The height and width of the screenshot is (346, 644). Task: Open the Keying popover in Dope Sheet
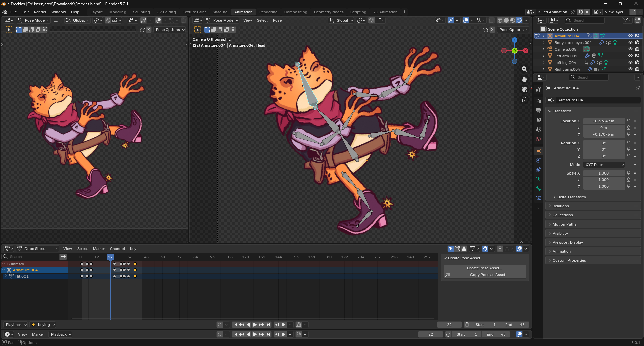point(43,325)
